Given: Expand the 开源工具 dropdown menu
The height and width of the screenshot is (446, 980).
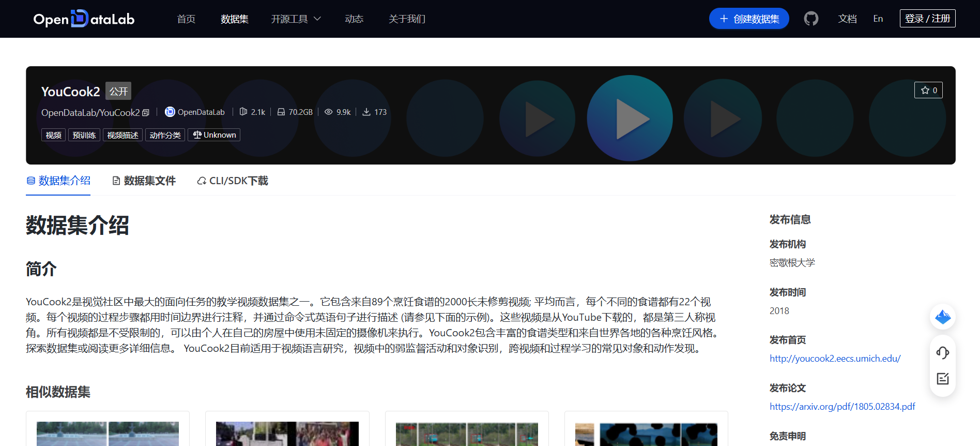Looking at the screenshot, I should (x=296, y=19).
